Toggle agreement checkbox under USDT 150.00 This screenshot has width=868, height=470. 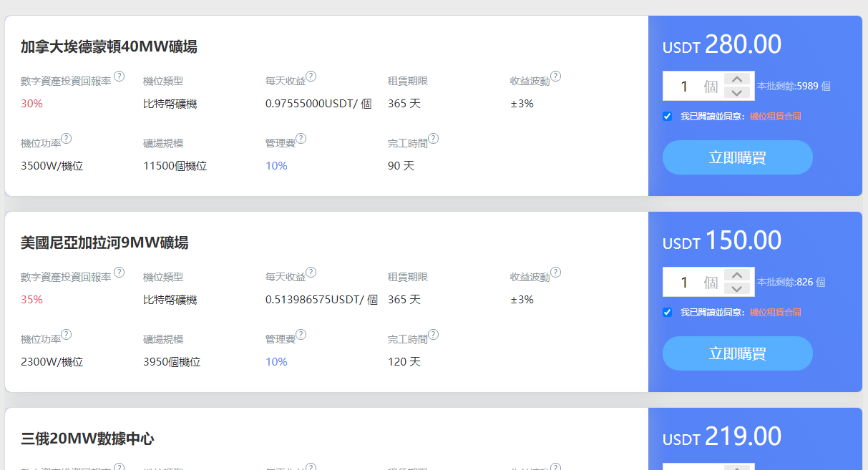point(668,312)
